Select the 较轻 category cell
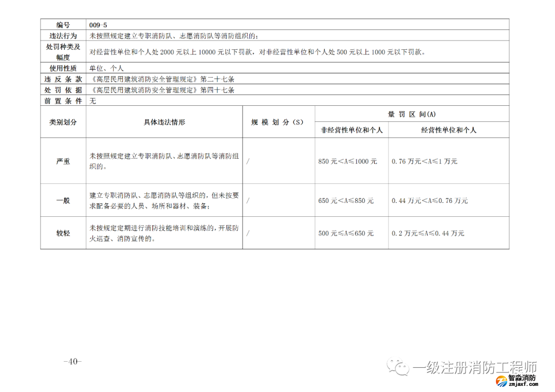The height and width of the screenshot is (392, 555). click(x=63, y=233)
